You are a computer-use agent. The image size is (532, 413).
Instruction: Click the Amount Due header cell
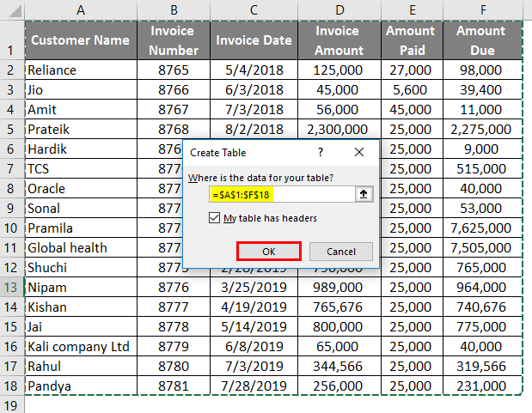(480, 40)
